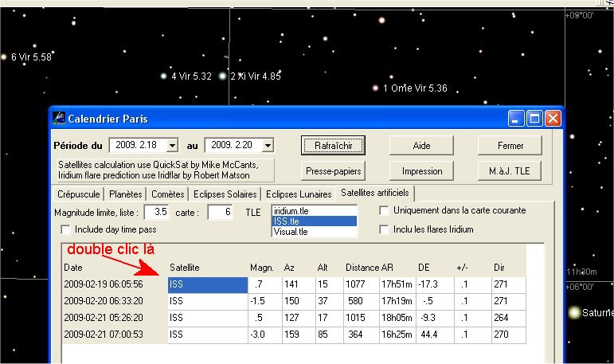Select the ISS cell for 2009-02-19 06:05:56
614x364 pixels.
pos(208,284)
